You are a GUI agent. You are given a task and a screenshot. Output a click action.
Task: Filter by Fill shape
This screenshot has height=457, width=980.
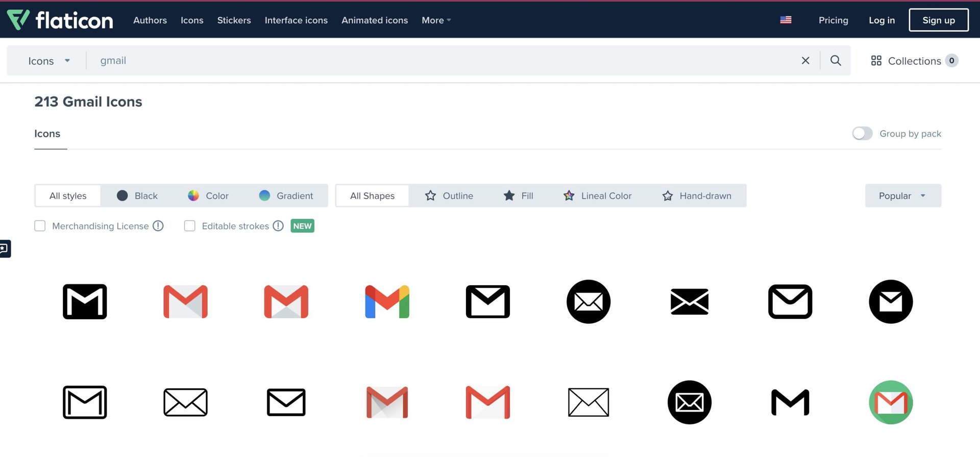[519, 195]
